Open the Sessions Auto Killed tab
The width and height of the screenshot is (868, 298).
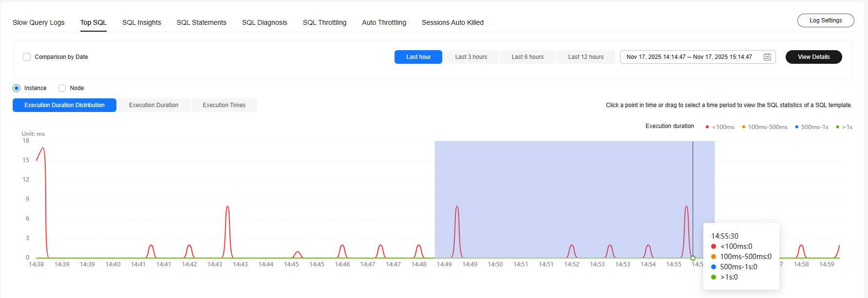click(453, 22)
